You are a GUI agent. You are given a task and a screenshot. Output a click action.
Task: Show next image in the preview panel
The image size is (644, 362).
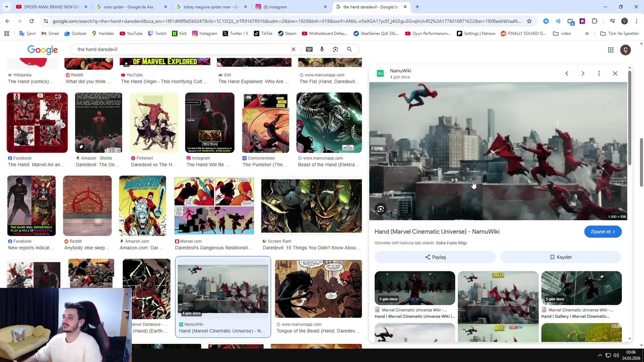pyautogui.click(x=583, y=73)
